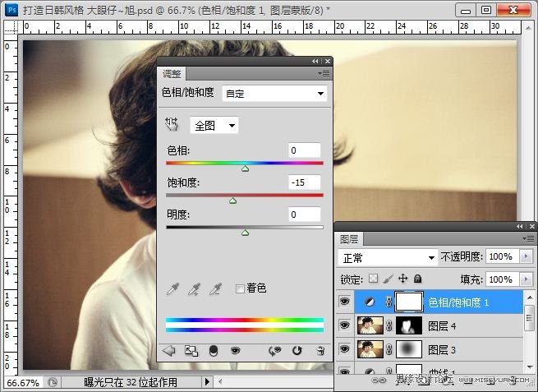
Task: Delete adjustment layer with the trash icon
Action: tap(320, 350)
